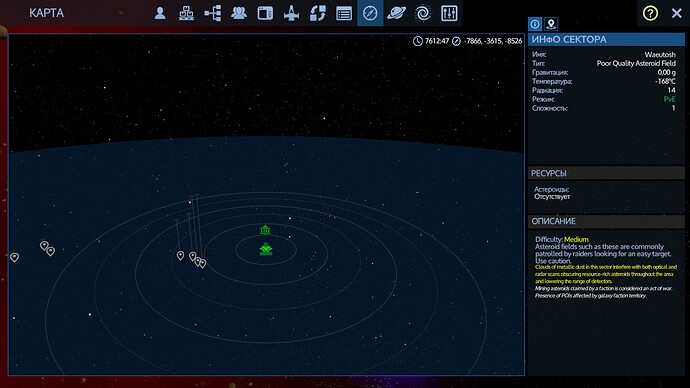Open the spiral galaxy map tab

coord(423,13)
